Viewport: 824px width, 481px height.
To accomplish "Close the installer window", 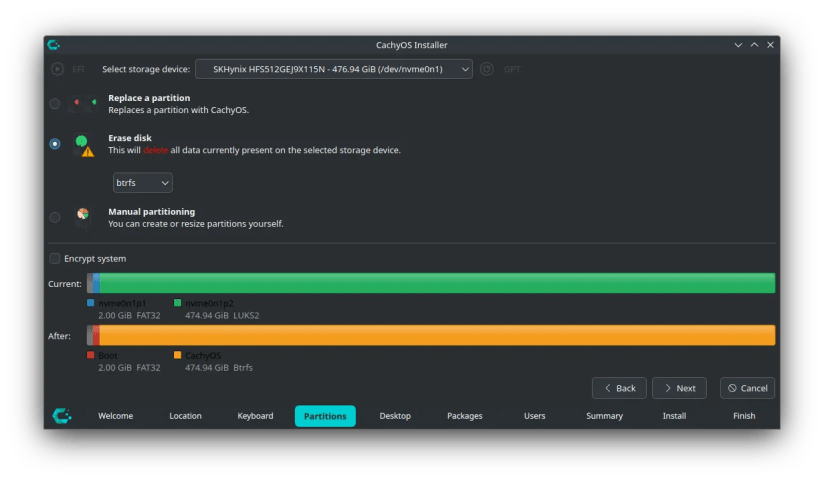I will click(x=770, y=45).
